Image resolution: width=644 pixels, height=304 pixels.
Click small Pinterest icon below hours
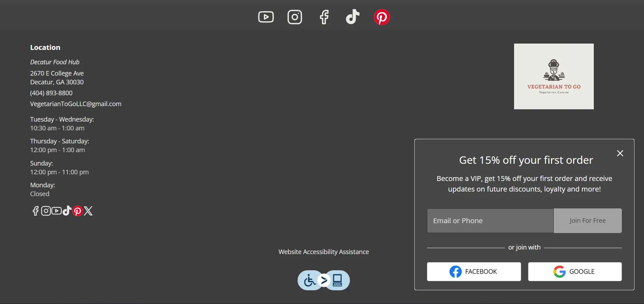tap(78, 211)
